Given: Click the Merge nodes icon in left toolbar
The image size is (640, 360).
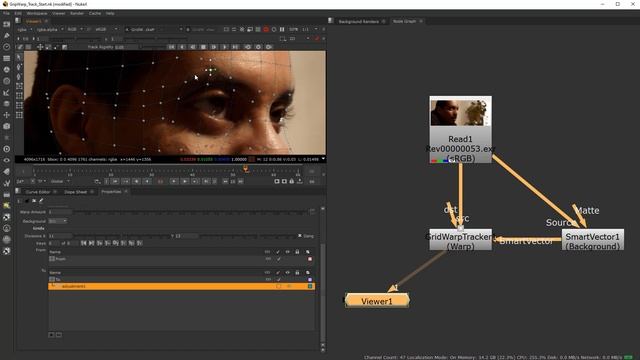Looking at the screenshot, I should pos(7,104).
